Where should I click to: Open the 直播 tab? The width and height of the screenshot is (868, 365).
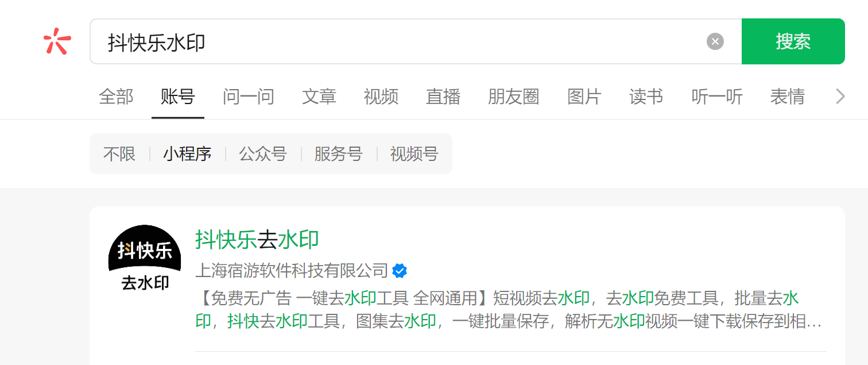pos(443,97)
